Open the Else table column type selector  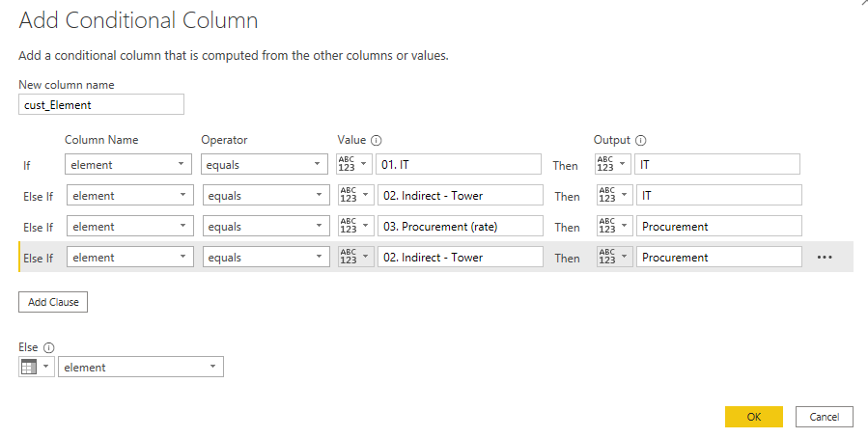[x=37, y=367]
